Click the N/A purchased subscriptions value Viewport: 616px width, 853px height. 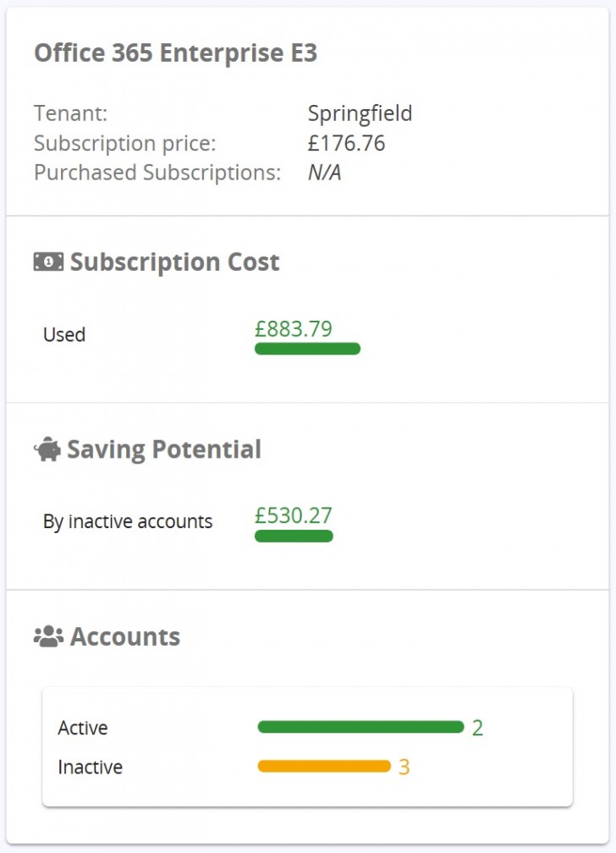(x=325, y=173)
